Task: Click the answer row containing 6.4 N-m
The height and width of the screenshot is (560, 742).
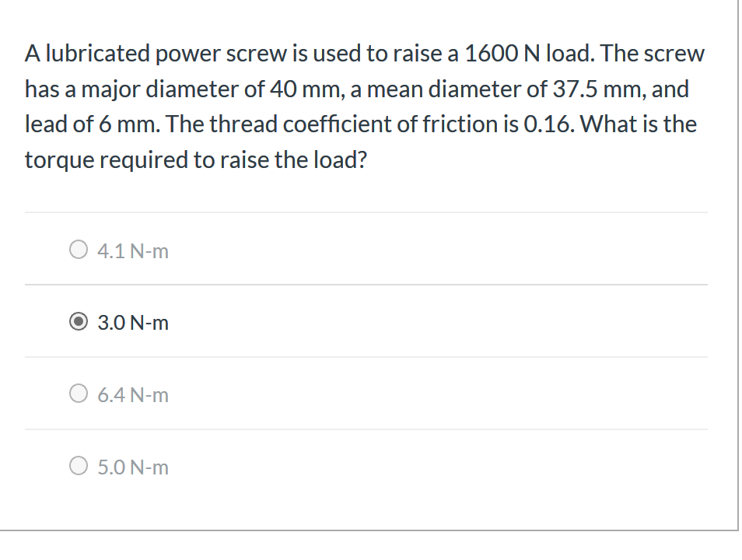Action: pos(366,393)
